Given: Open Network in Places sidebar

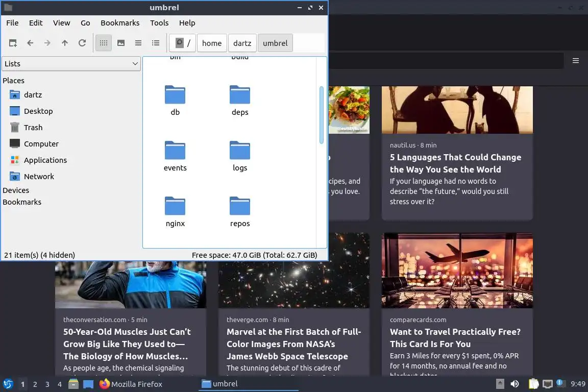Looking at the screenshot, I should coord(39,177).
